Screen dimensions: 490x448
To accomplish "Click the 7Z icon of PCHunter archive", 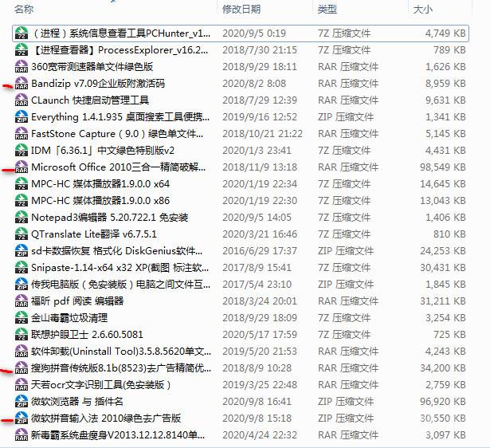I will point(22,33).
